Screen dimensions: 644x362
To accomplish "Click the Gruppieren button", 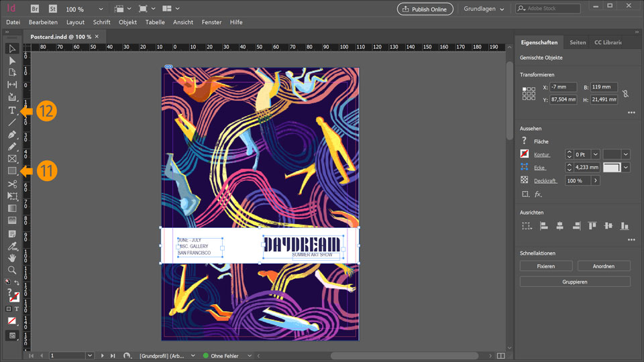I will tap(575, 282).
